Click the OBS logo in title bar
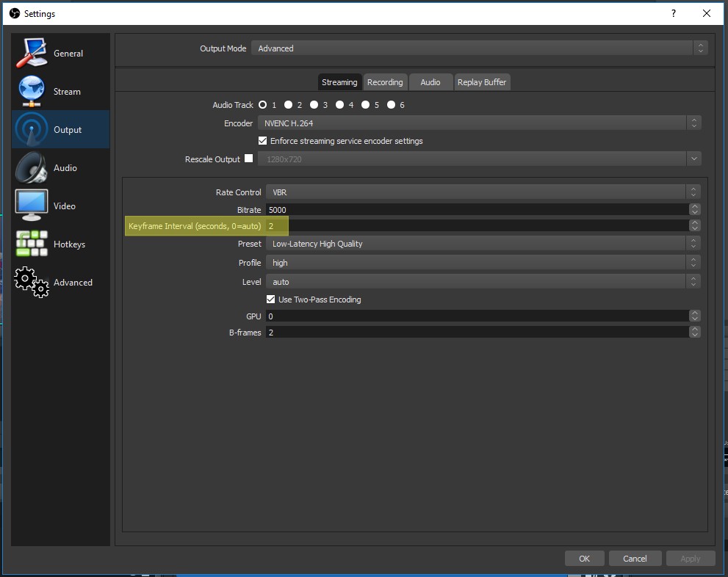This screenshot has width=728, height=577. [x=15, y=13]
